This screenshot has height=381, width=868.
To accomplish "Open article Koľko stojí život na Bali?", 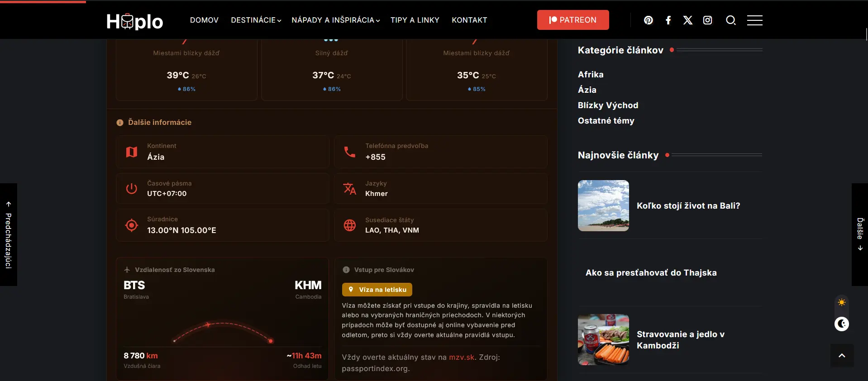I will tap(688, 206).
